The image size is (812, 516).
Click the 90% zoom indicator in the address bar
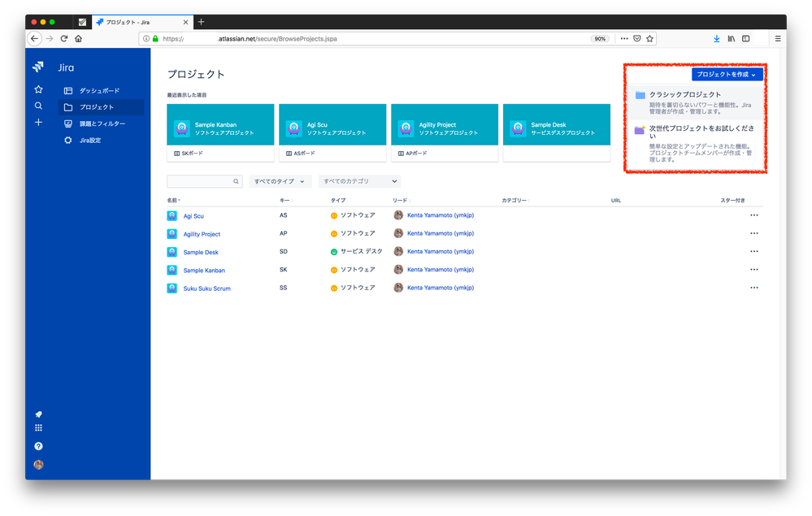600,39
